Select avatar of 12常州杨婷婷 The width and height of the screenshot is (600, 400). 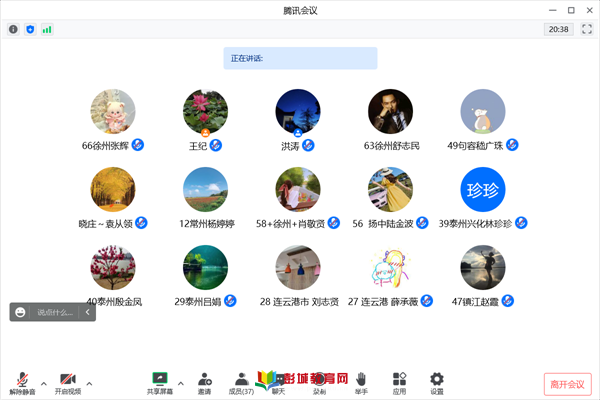tap(205, 189)
